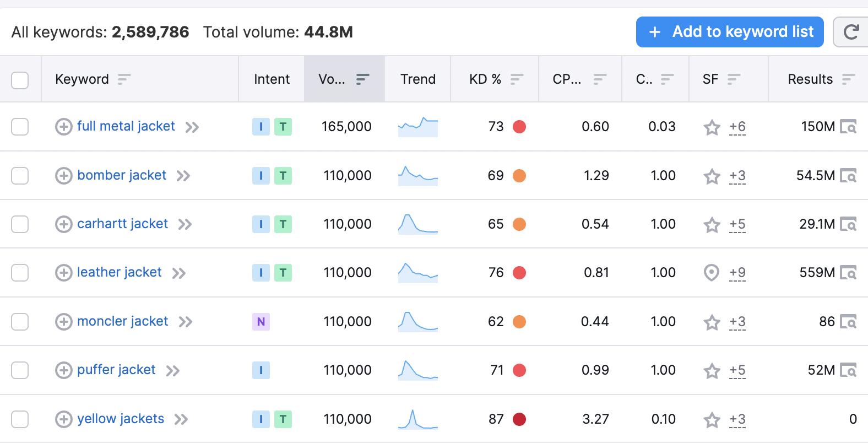Click the Intent column header
The width and height of the screenshot is (868, 443).
coord(272,79)
